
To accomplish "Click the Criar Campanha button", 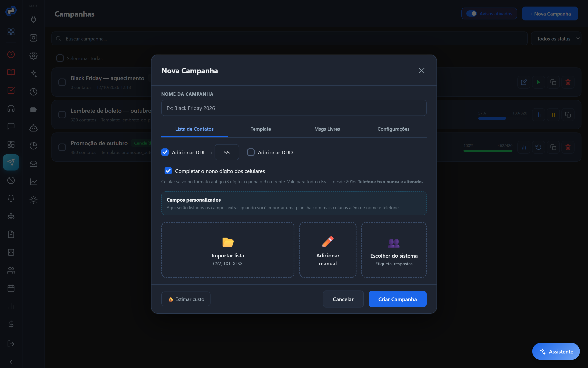I will [x=398, y=299].
